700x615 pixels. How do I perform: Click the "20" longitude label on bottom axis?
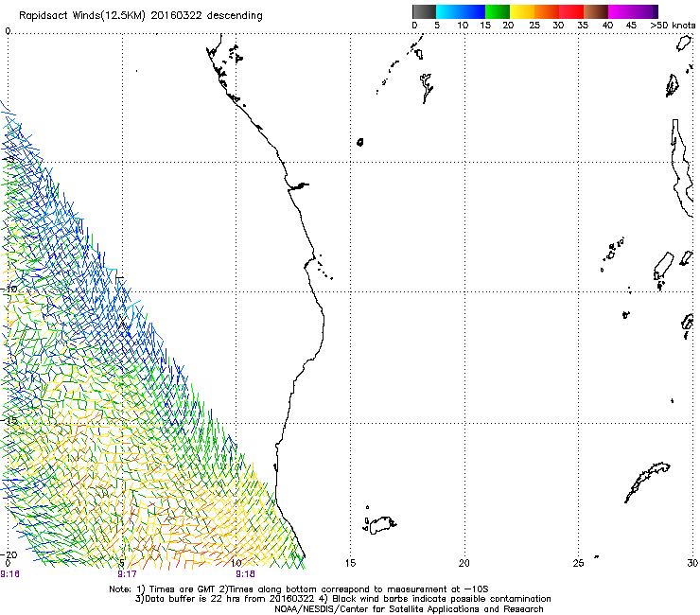(464, 563)
